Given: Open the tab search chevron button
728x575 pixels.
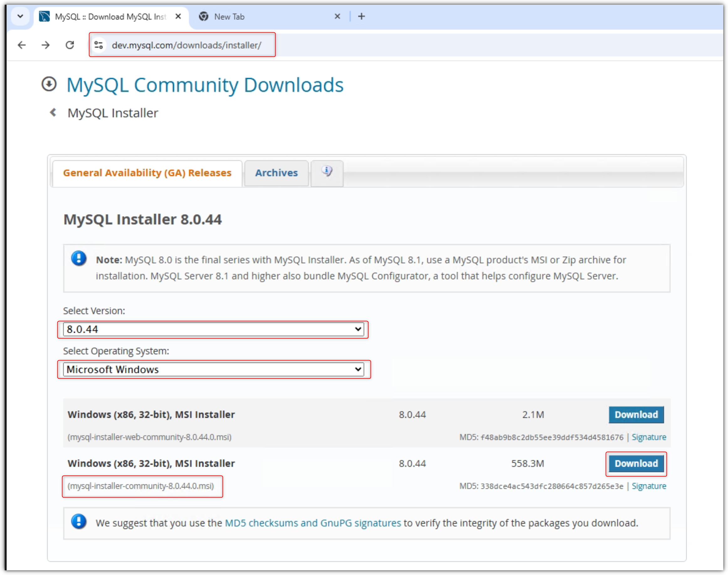Looking at the screenshot, I should tap(20, 16).
